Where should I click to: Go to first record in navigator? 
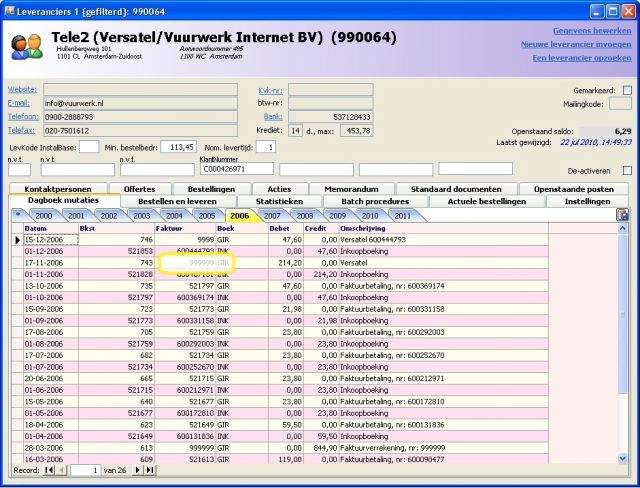click(49, 470)
